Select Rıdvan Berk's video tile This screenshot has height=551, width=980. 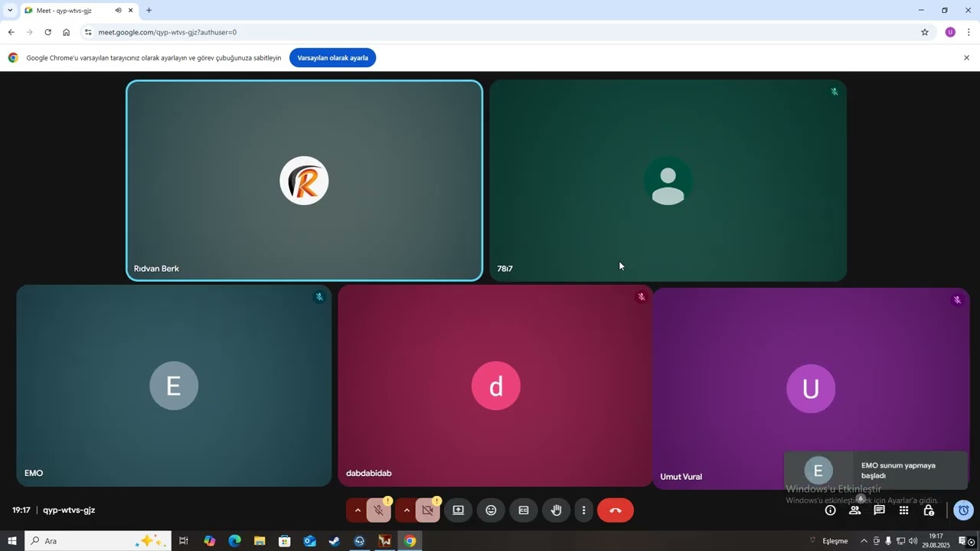click(x=305, y=181)
